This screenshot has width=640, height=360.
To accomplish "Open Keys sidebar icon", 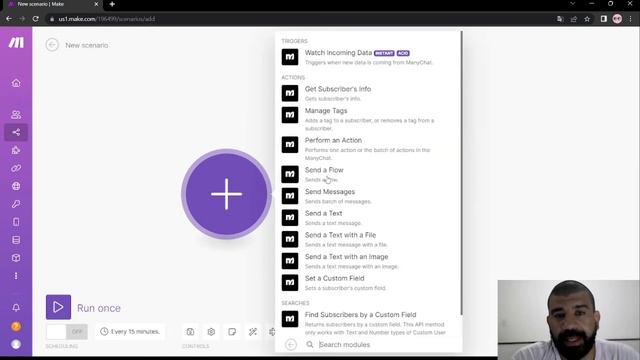I will (x=16, y=204).
